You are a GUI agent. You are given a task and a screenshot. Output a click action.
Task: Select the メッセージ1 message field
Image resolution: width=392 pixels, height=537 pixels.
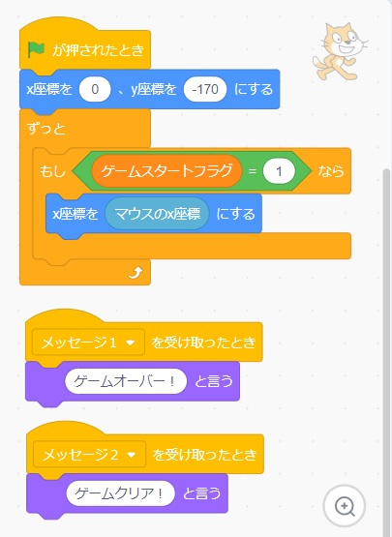(88, 343)
